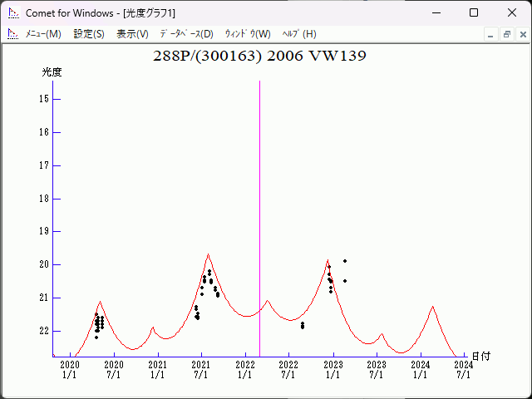Open the ヘルプ(H) help menu
The height and width of the screenshot is (399, 532).
pyautogui.click(x=299, y=34)
